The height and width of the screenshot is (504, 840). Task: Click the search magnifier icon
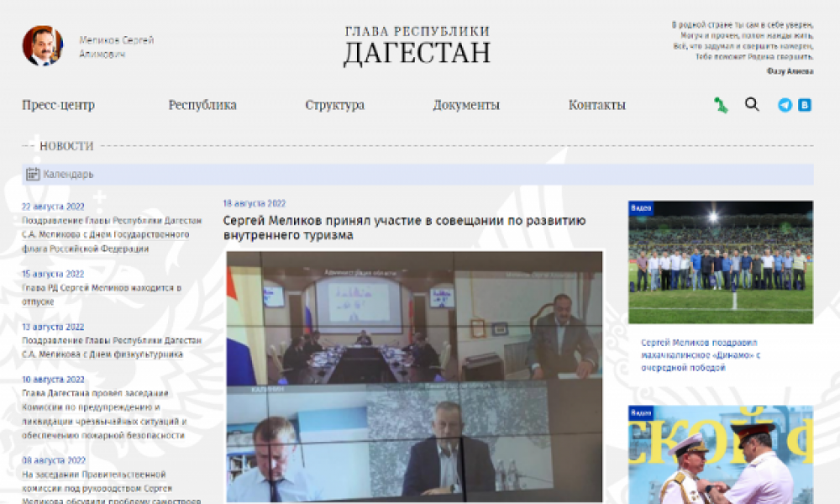(x=752, y=105)
